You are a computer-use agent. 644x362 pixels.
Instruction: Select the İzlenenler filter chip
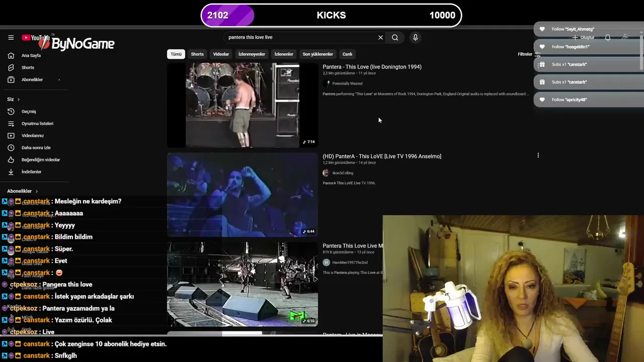(284, 54)
